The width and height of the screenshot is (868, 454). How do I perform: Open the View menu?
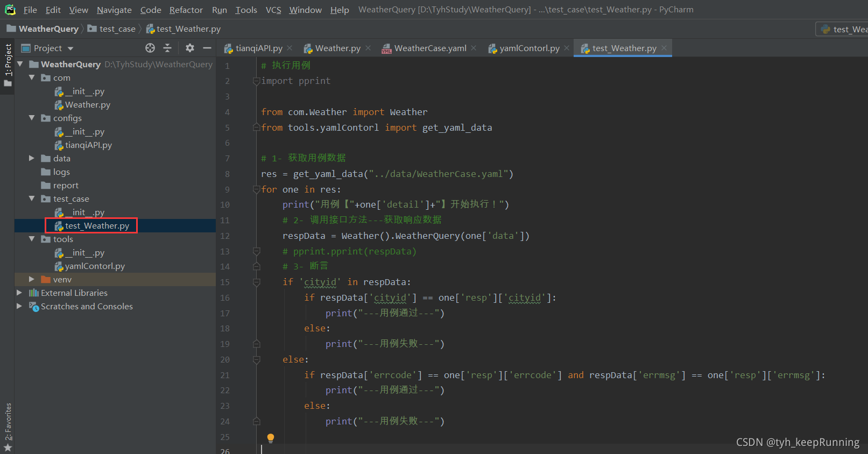pos(79,10)
